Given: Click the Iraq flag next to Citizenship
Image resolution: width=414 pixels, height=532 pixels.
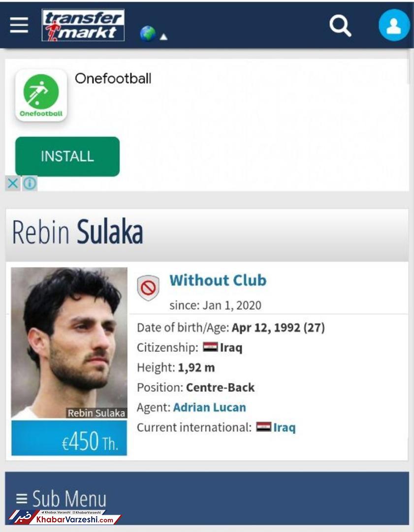Looking at the screenshot, I should (x=210, y=347).
